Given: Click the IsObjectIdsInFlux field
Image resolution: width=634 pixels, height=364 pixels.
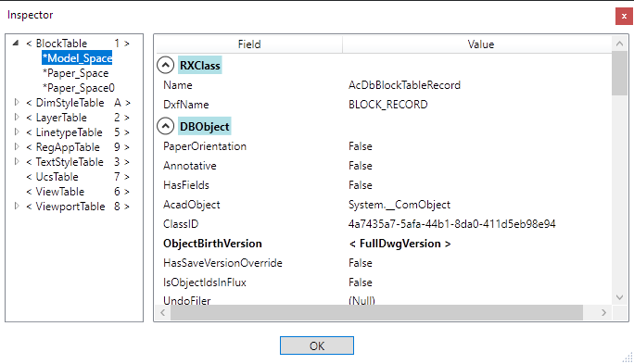Looking at the screenshot, I should tap(205, 282).
